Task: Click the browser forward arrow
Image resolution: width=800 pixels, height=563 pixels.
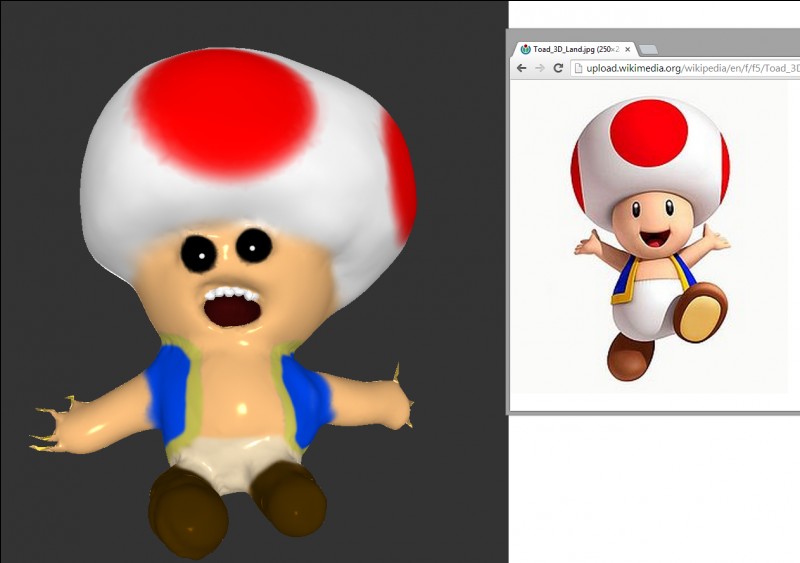Action: click(x=540, y=68)
